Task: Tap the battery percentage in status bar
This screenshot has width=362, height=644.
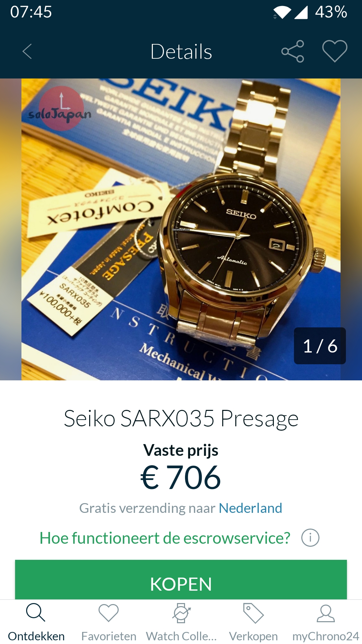Action: tap(331, 12)
